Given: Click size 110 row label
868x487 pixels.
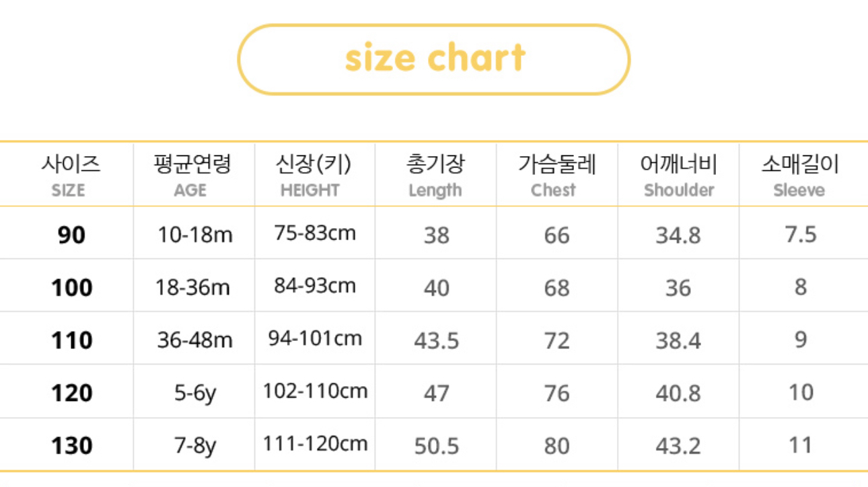Looking at the screenshot, I should [x=71, y=340].
